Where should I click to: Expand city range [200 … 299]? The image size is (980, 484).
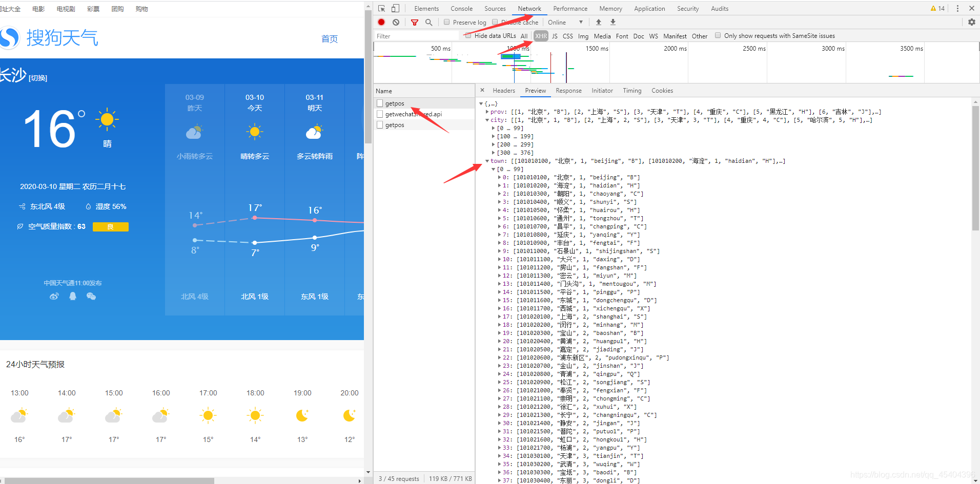[494, 144]
